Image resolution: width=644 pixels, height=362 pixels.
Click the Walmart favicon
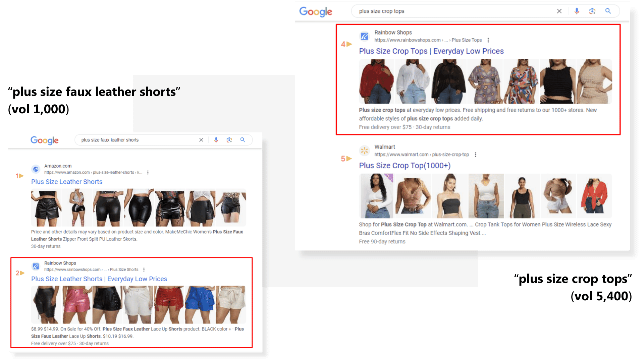365,150
